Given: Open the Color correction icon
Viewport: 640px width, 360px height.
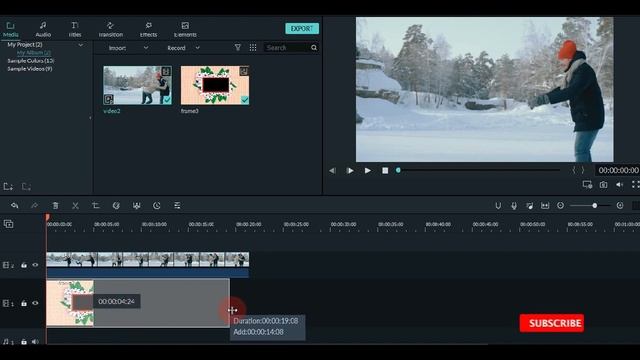Looking at the screenshot, I should [136, 205].
